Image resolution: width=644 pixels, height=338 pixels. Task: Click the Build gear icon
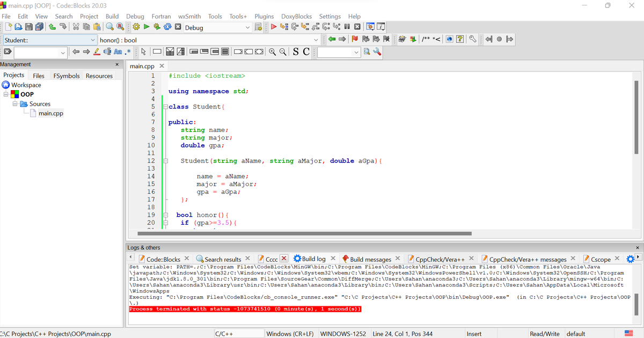[136, 27]
